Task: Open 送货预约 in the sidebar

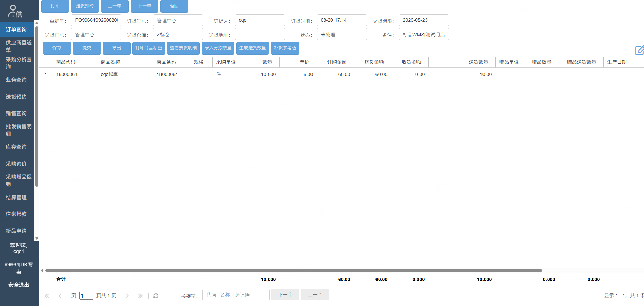Action: (17, 97)
